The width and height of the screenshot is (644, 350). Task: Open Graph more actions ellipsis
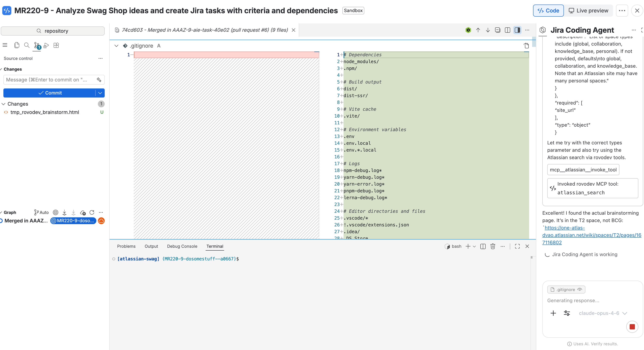coord(101,212)
